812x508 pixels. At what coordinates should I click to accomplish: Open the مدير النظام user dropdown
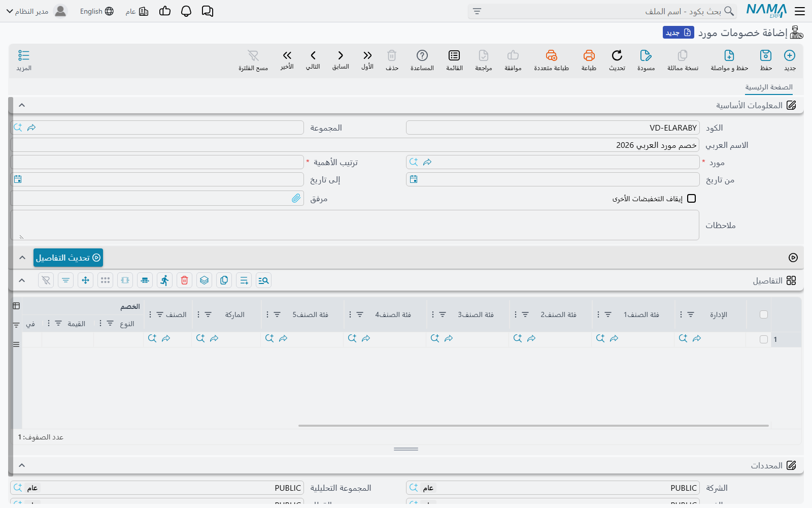37,11
